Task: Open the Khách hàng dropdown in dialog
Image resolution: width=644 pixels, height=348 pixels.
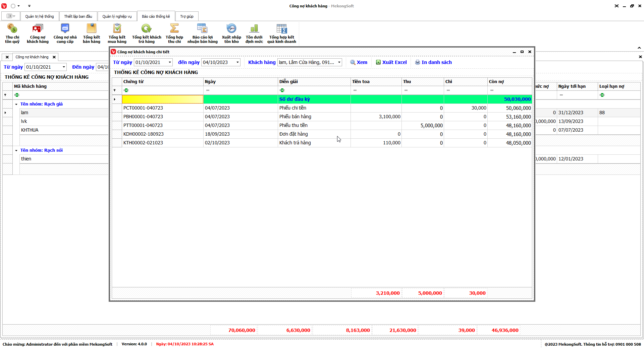Action: coord(339,62)
